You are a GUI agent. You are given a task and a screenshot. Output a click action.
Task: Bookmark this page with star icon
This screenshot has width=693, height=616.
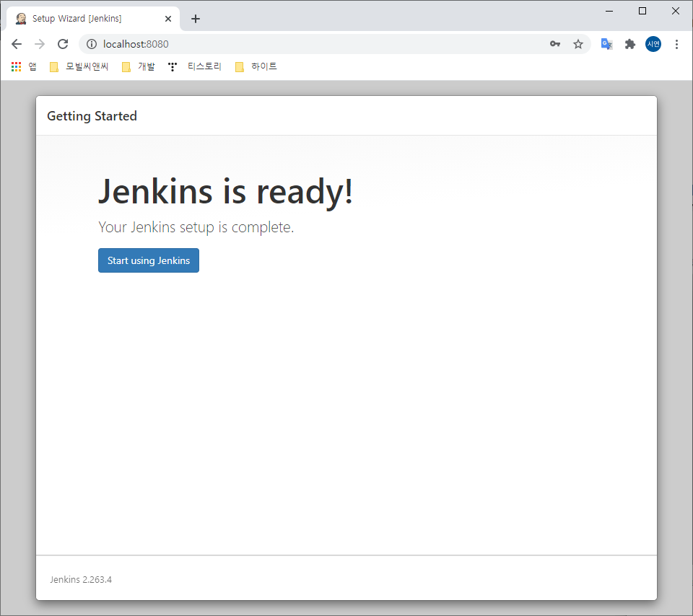(578, 44)
